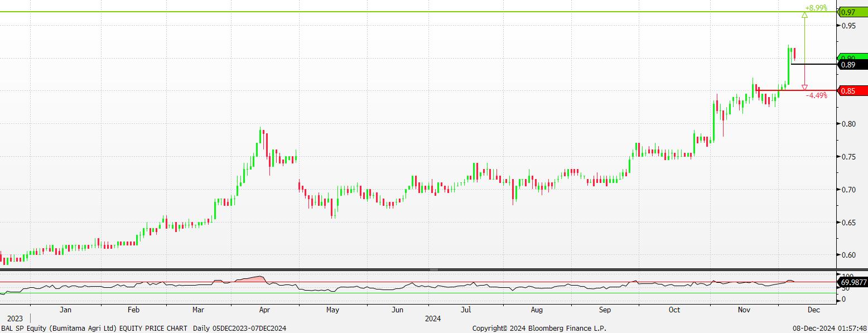Click the Daily 05DEC2023-07DEC2024 date range text
The image size is (868, 333).
click(239, 328)
